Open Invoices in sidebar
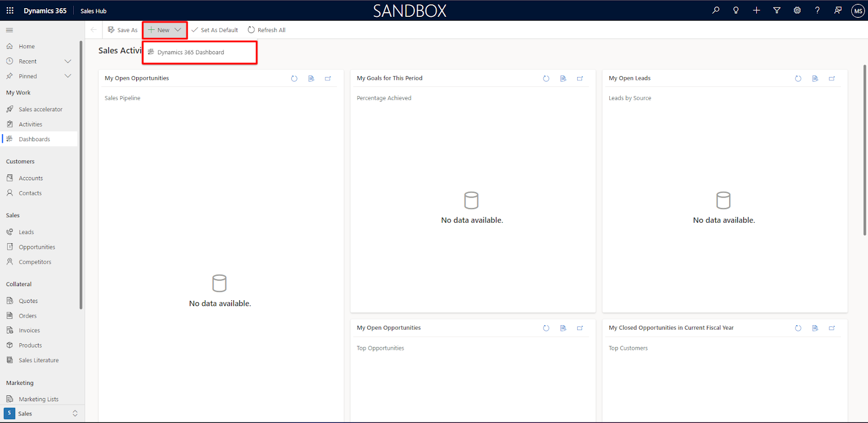 click(x=40, y=330)
